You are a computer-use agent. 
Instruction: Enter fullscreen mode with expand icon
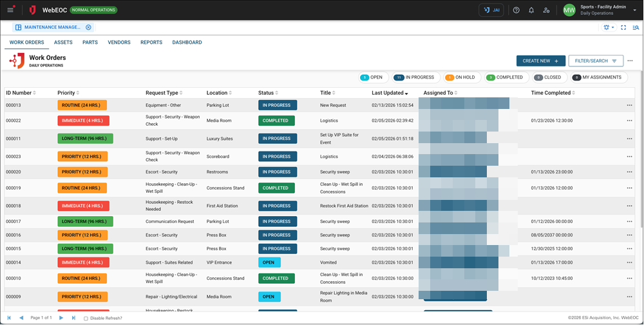point(623,28)
